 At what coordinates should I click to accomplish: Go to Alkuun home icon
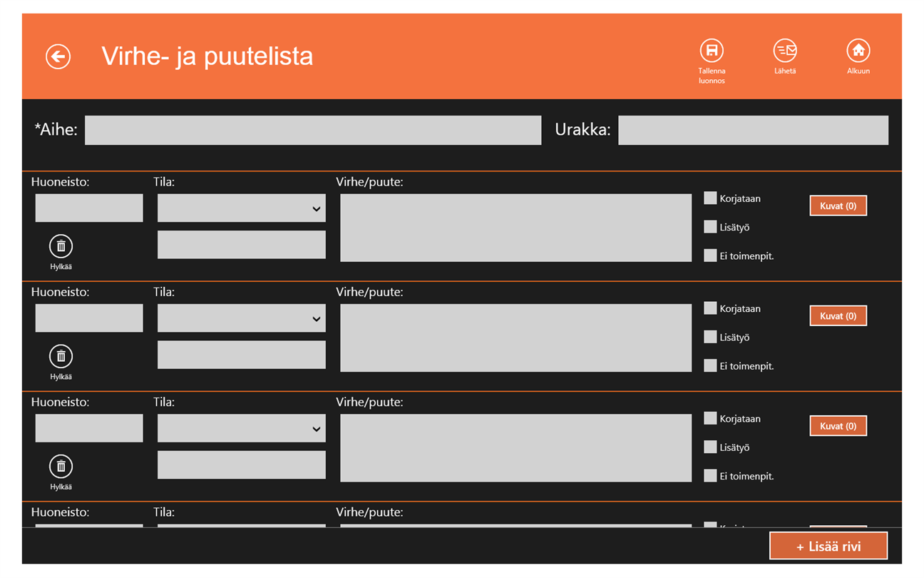(x=858, y=51)
